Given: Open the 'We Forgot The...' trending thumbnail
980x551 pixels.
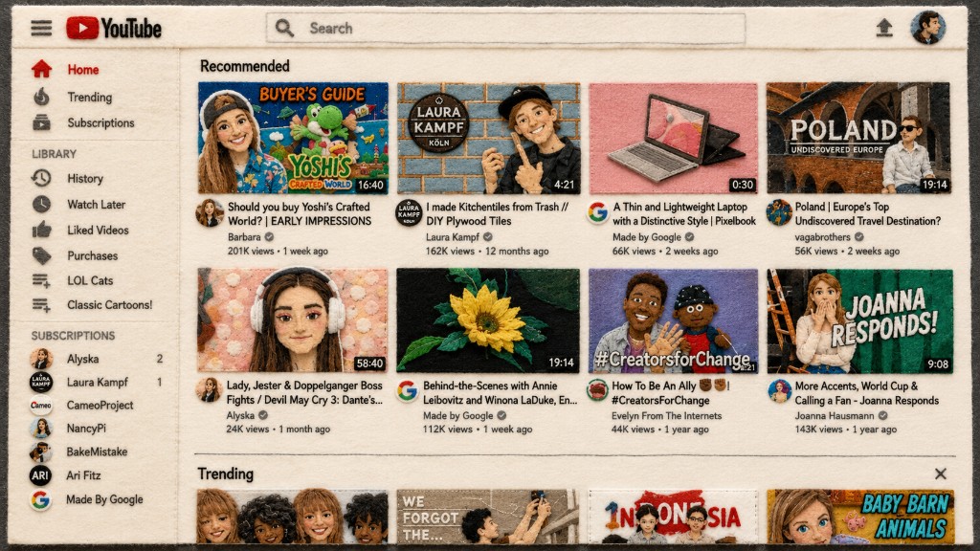Looking at the screenshot, I should (x=487, y=517).
